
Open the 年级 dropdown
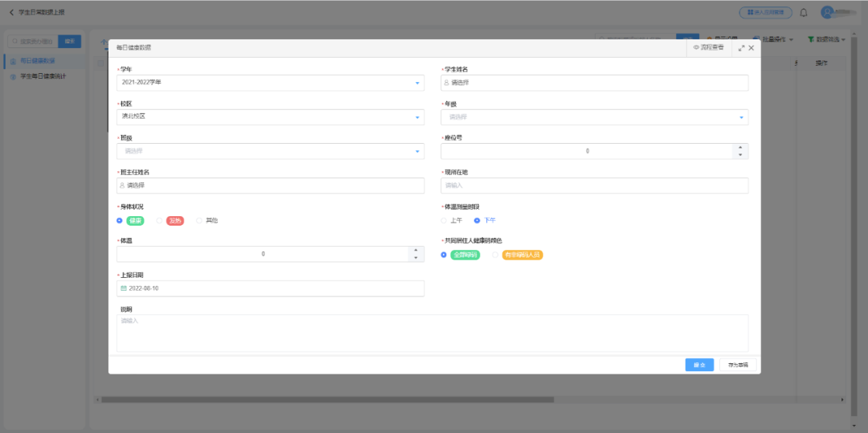point(740,117)
